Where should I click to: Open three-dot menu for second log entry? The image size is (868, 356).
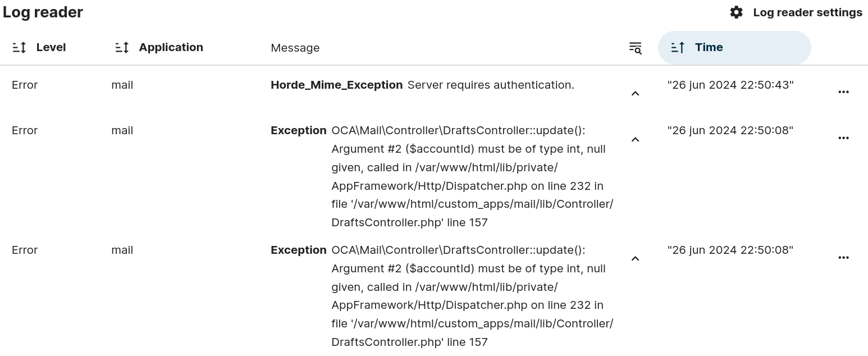tap(843, 138)
